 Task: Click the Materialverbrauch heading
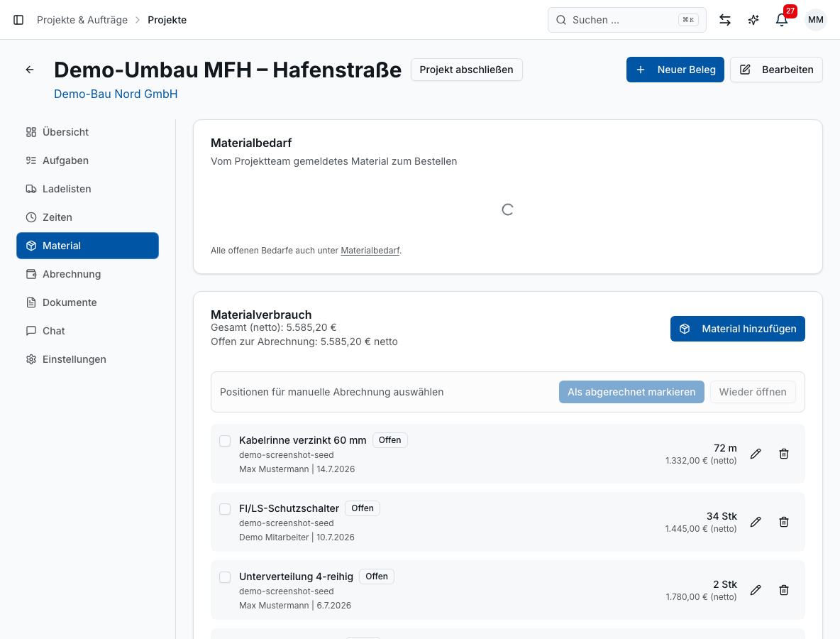coord(261,315)
